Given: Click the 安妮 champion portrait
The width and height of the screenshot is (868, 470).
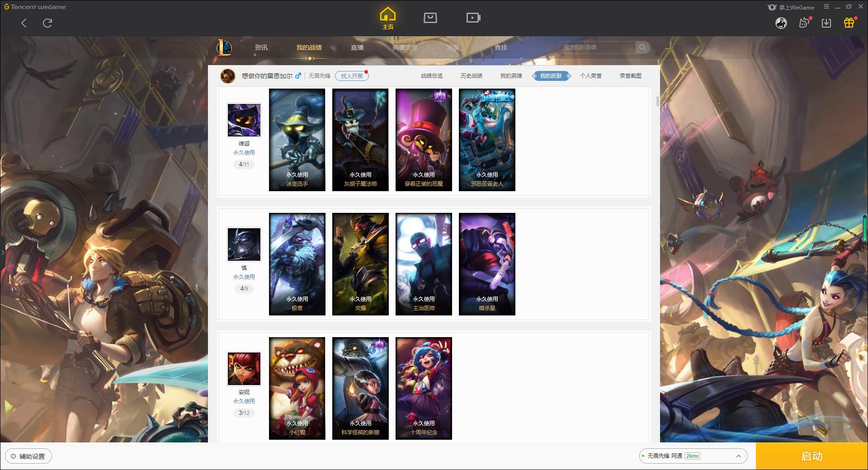Looking at the screenshot, I should point(244,368).
